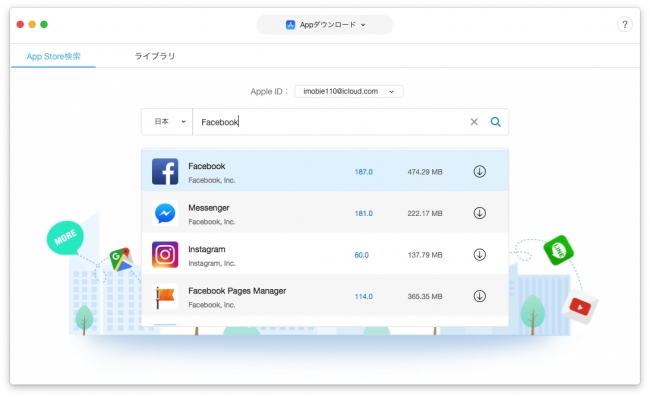Select the Messenger app name

coord(209,208)
